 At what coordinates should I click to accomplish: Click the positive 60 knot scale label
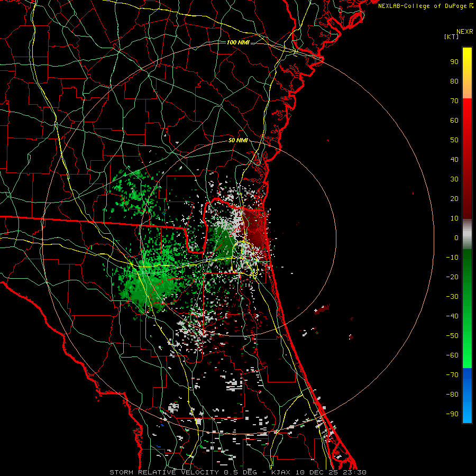coord(454,120)
